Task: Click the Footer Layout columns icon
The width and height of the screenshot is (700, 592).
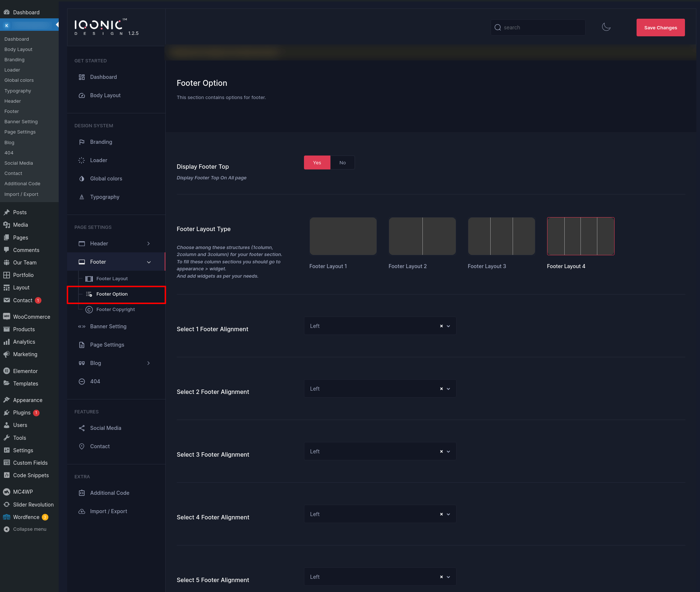Action: (89, 279)
